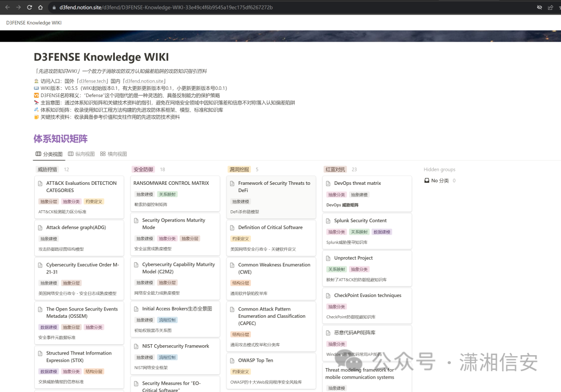Viewport: 561px width, 392px height.
Task: Click 数据建模 tag on Splunk Security Content card
Action: (x=382, y=232)
